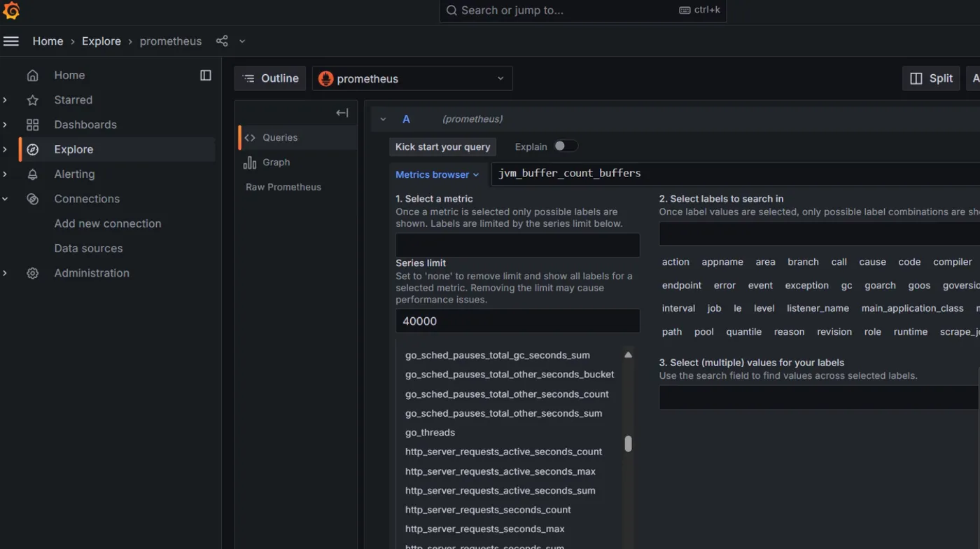Click the Series limit input field

click(517, 321)
